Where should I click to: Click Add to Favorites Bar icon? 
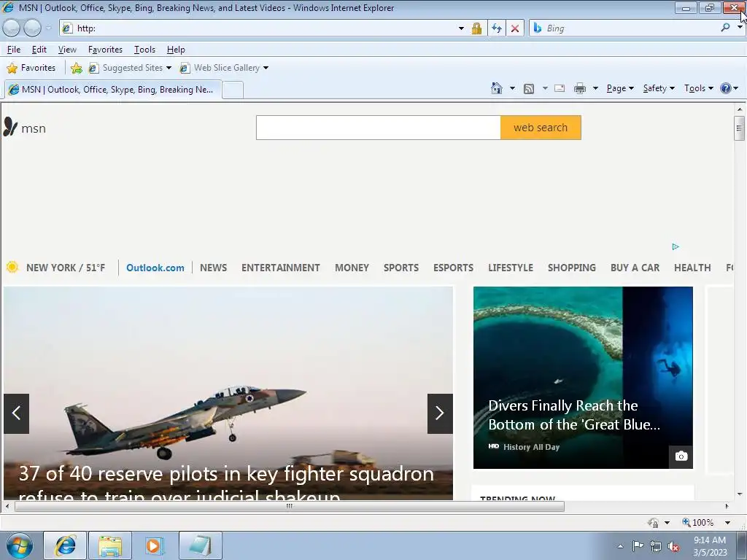[76, 68]
